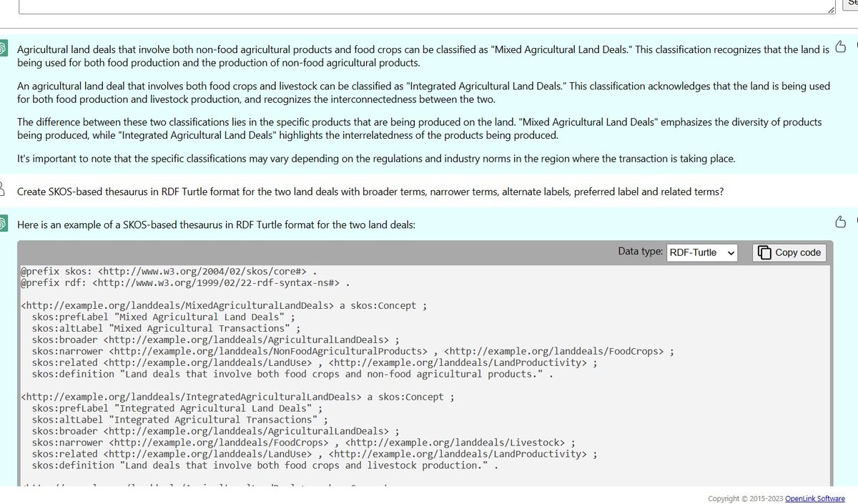Viewport: 858px width, 504px height.
Task: Click the "@prefix rdf:" code line
Action: pos(185,283)
